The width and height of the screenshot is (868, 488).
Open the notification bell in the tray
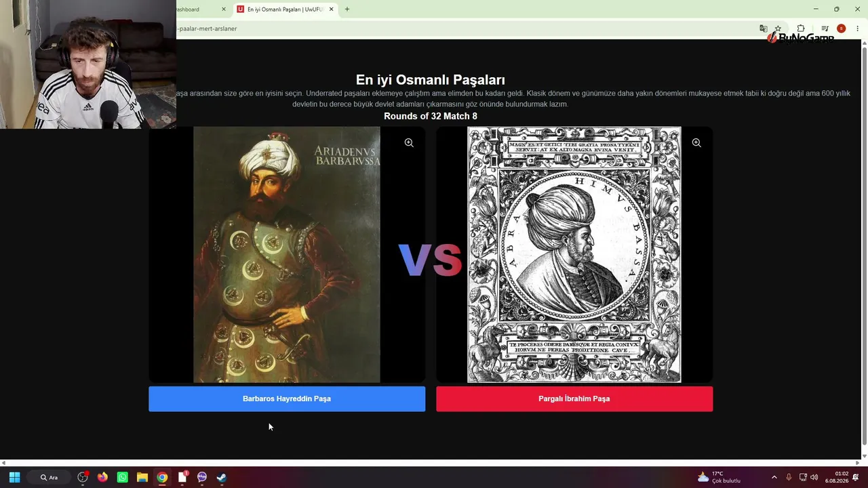coord(856,477)
